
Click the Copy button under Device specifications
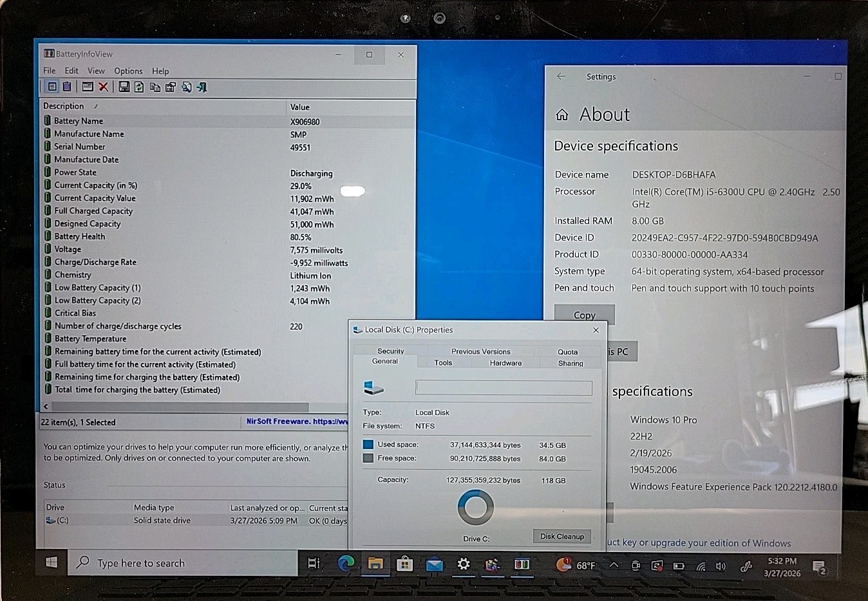point(584,315)
